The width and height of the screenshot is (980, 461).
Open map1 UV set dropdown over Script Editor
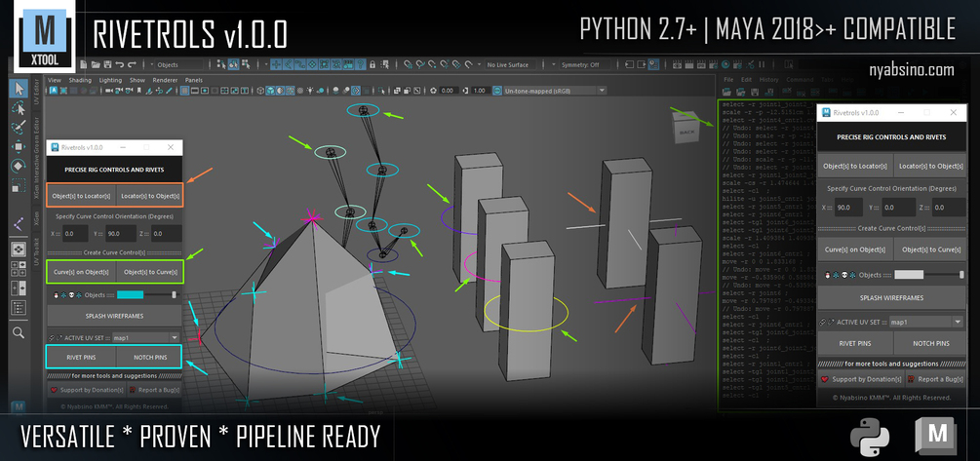[x=926, y=322]
